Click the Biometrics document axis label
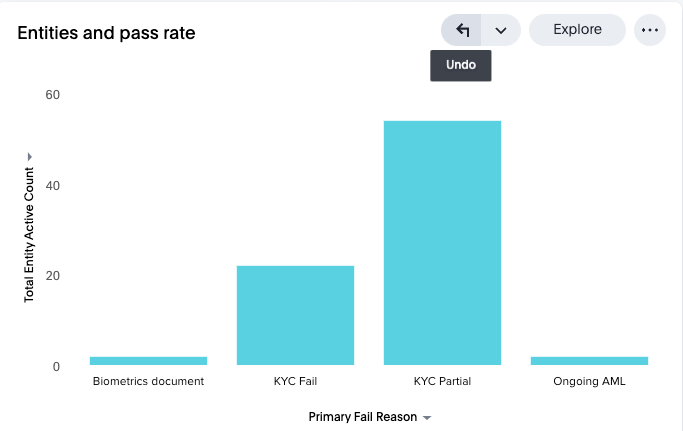 [x=148, y=381]
